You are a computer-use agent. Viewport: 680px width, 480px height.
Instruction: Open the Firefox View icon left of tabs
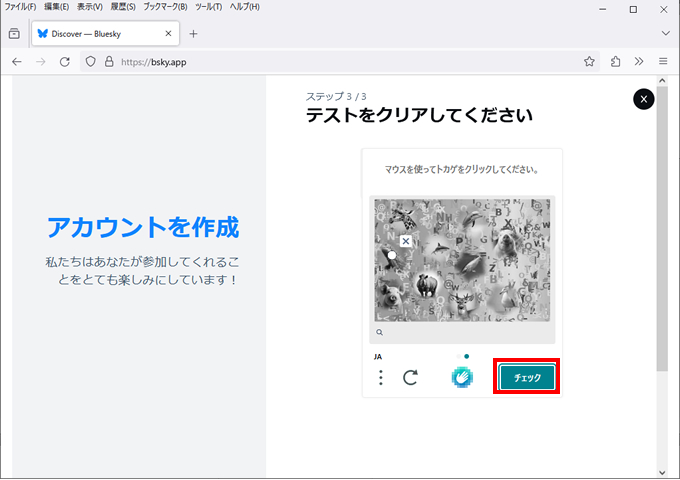click(14, 34)
